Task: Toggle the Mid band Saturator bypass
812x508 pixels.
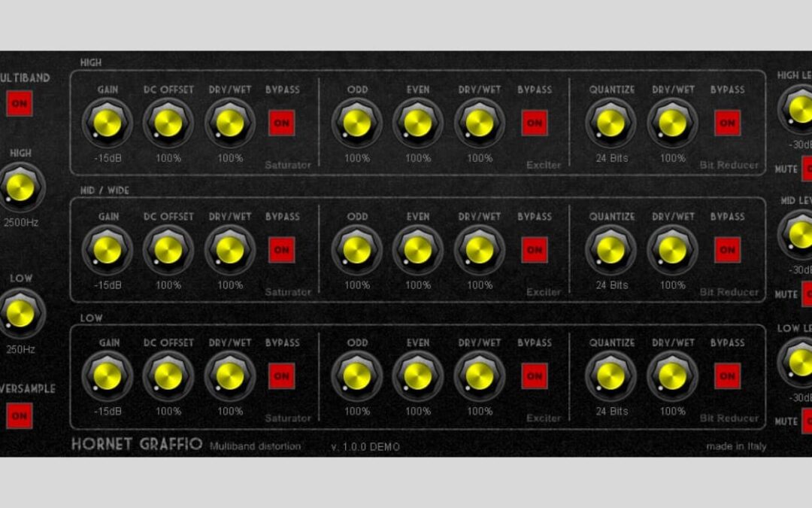Action: point(282,250)
